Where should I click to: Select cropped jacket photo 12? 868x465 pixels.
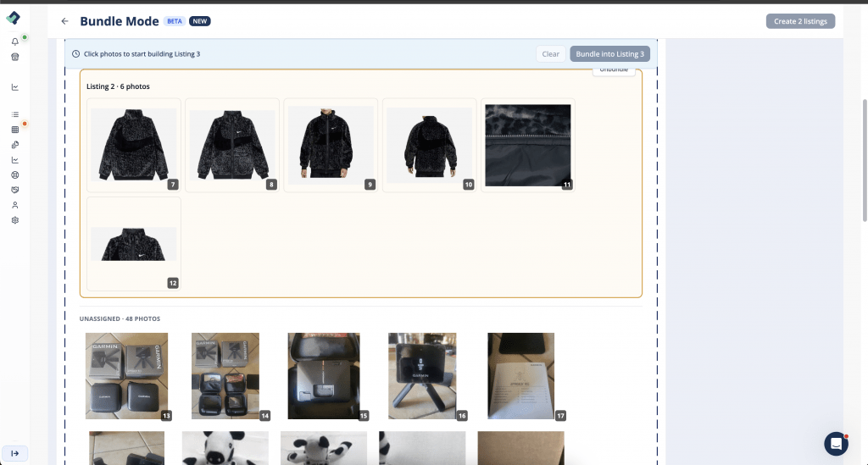[x=133, y=243]
